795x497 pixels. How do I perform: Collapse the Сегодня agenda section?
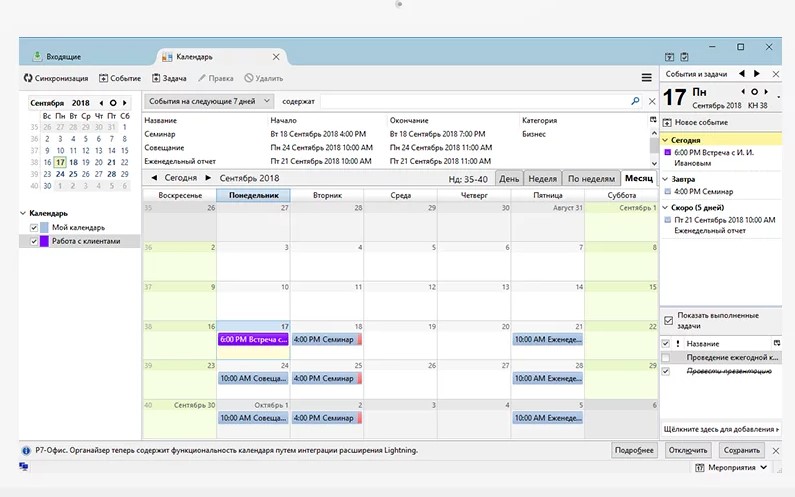(x=665, y=140)
